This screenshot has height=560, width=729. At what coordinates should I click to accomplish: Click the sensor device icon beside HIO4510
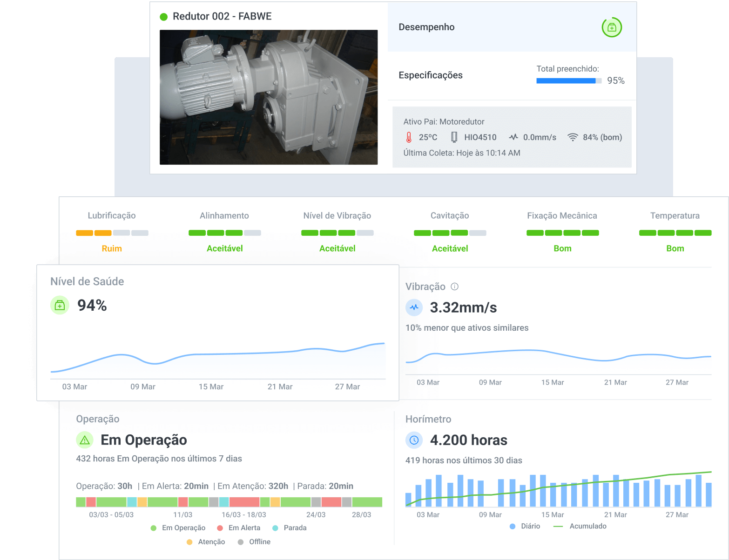click(x=454, y=137)
